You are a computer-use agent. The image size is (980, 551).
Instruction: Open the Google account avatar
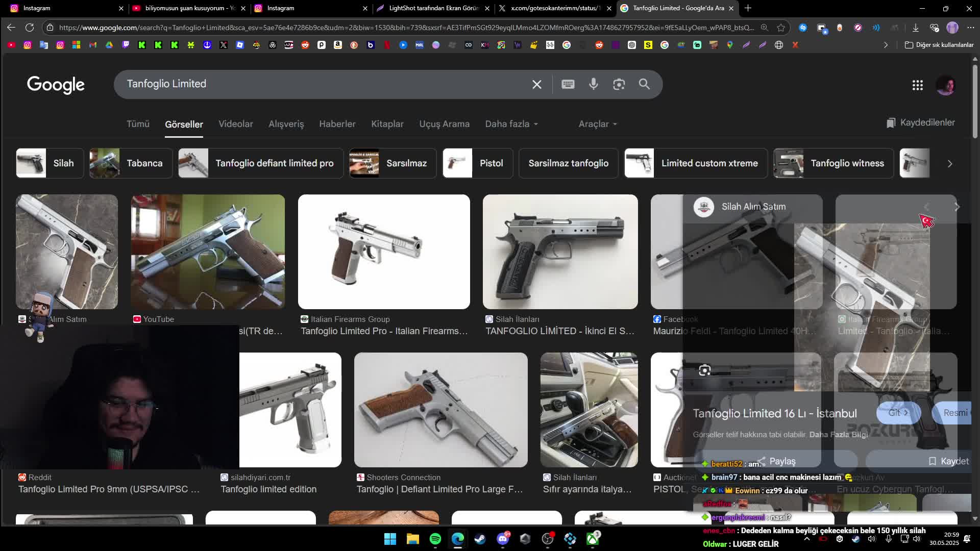coord(945,85)
